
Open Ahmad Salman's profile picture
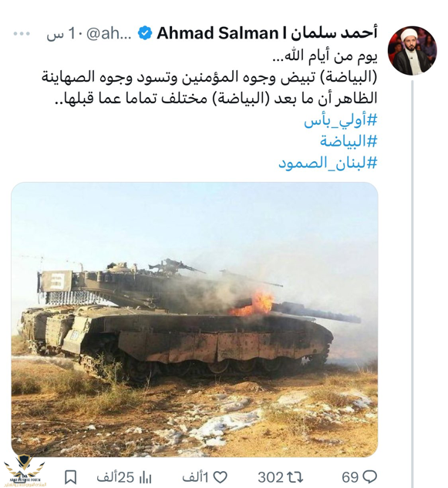[413, 50]
